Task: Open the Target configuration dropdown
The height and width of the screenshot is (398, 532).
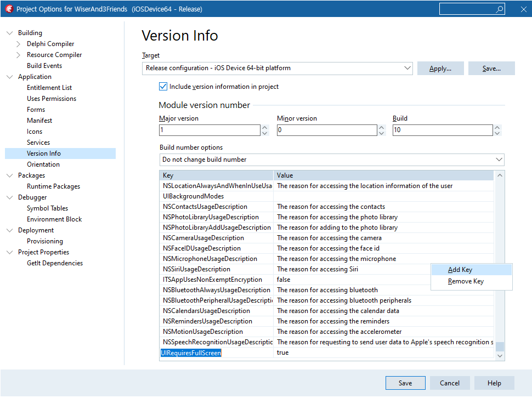Action: pyautogui.click(x=277, y=68)
